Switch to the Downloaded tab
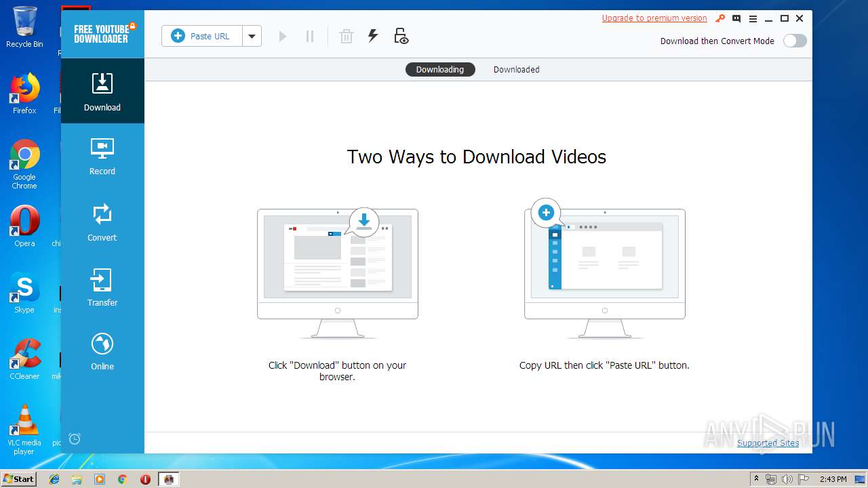Screen dimensions: 868x488 [x=517, y=69]
